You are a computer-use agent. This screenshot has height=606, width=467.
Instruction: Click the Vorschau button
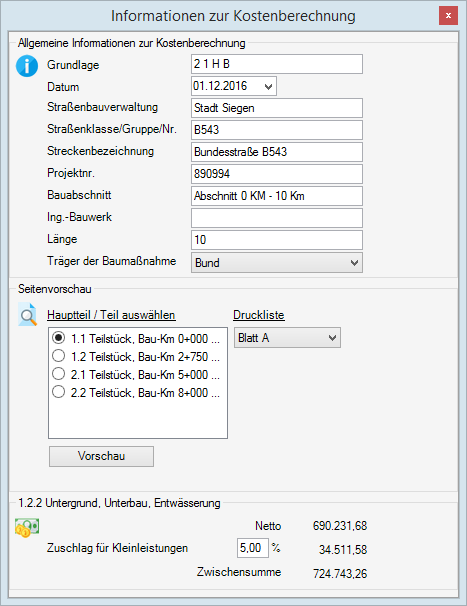[101, 456]
